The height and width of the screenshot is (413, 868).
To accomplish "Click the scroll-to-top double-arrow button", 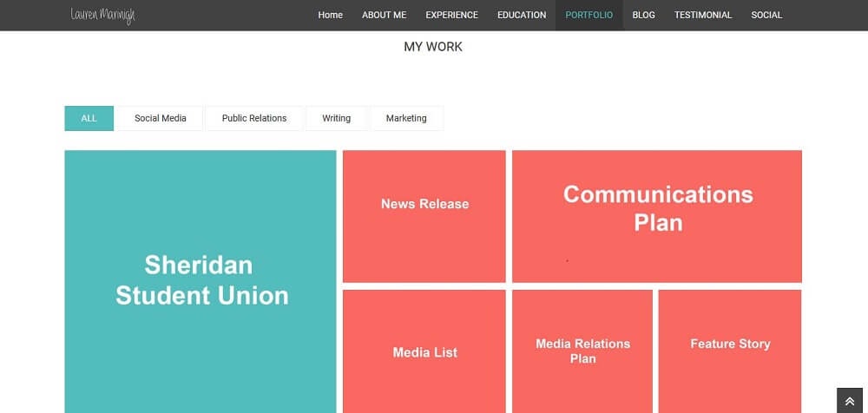I will (x=849, y=400).
